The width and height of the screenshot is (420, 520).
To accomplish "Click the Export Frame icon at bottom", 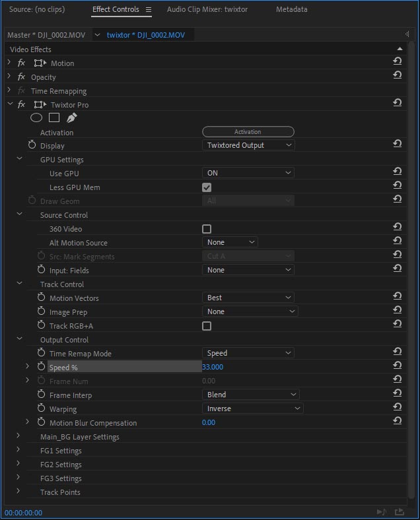I will pos(400,512).
